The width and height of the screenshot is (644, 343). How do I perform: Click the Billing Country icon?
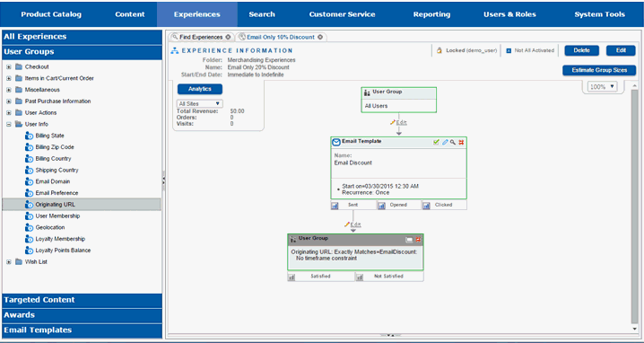[x=29, y=159]
